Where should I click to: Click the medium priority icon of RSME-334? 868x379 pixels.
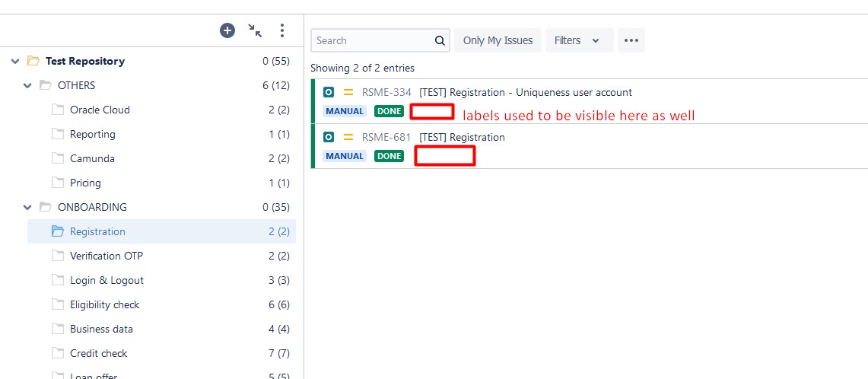click(x=348, y=93)
